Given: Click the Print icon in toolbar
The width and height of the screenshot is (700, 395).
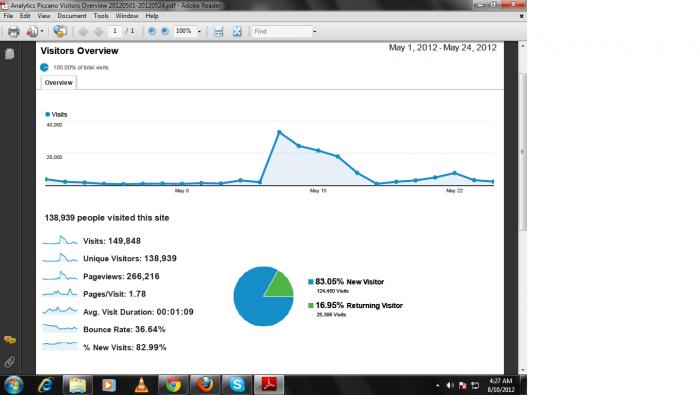Looking at the screenshot, I should [x=14, y=31].
